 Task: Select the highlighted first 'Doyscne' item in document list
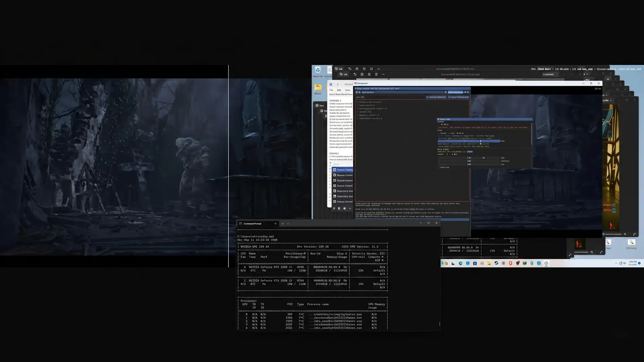click(342, 170)
